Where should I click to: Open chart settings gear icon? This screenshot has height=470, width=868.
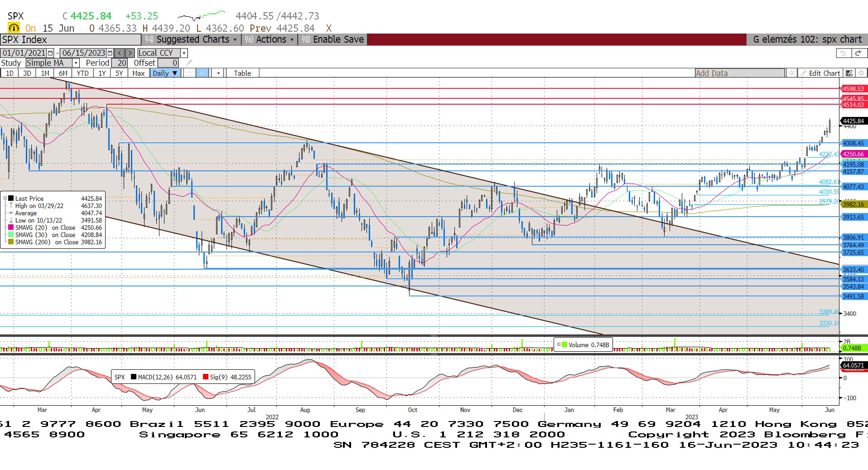(x=861, y=73)
